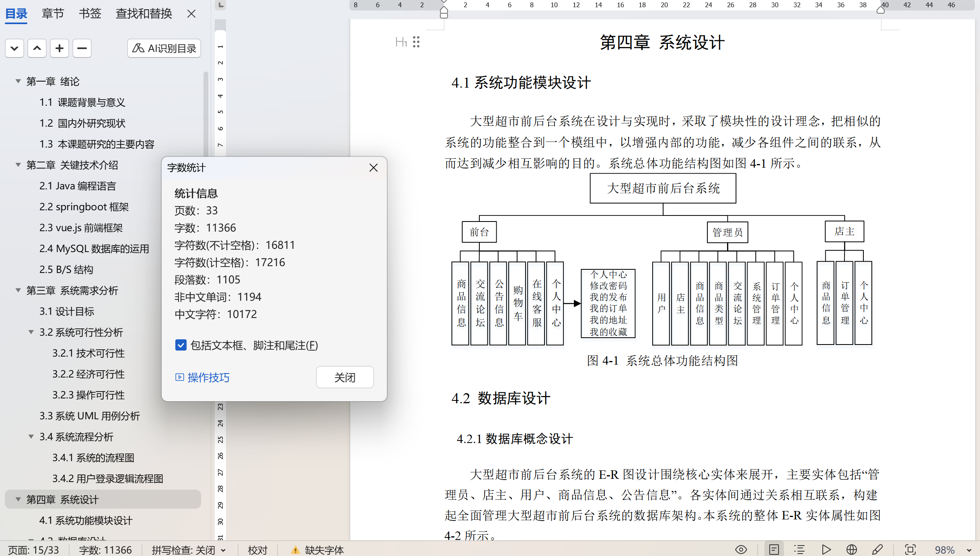
Task: Switch to the 章节 tab
Action: pyautogui.click(x=53, y=14)
